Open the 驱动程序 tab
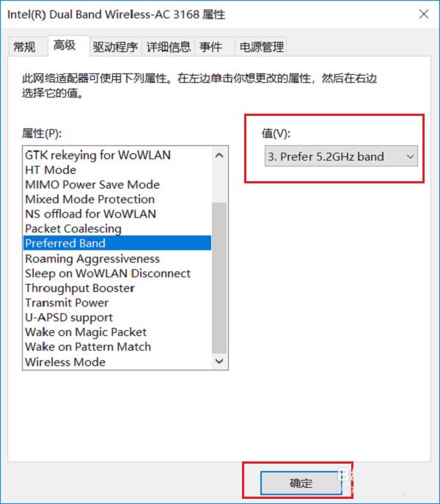This screenshot has width=440, height=504. click(115, 47)
